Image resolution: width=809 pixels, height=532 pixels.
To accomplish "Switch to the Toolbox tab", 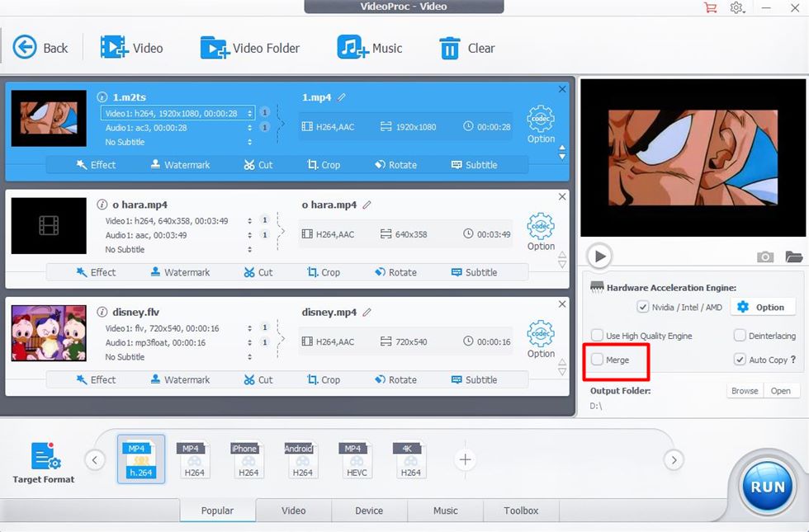I will tap(521, 511).
